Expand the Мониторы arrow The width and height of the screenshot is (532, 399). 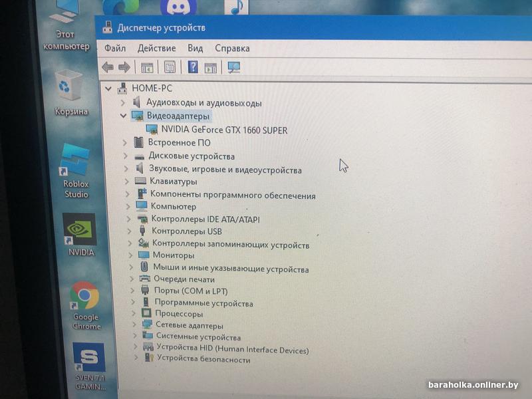pos(131,255)
